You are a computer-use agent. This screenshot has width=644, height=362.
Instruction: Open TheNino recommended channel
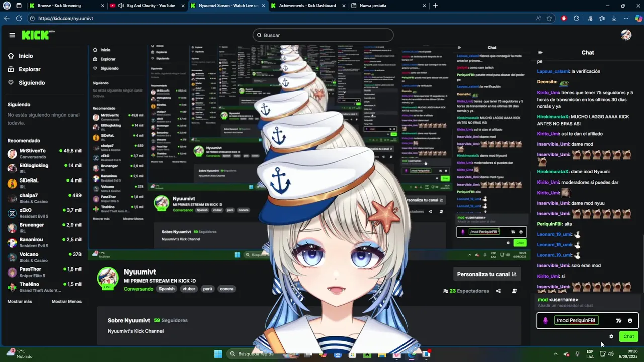[44, 287]
